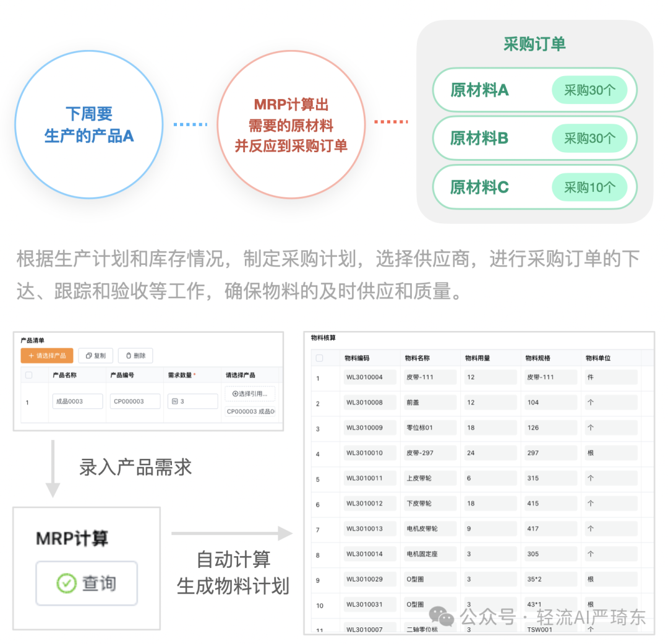668x644 pixels.
Task: Check the header checkbox in 产品清单 table
Action: pos(28,375)
